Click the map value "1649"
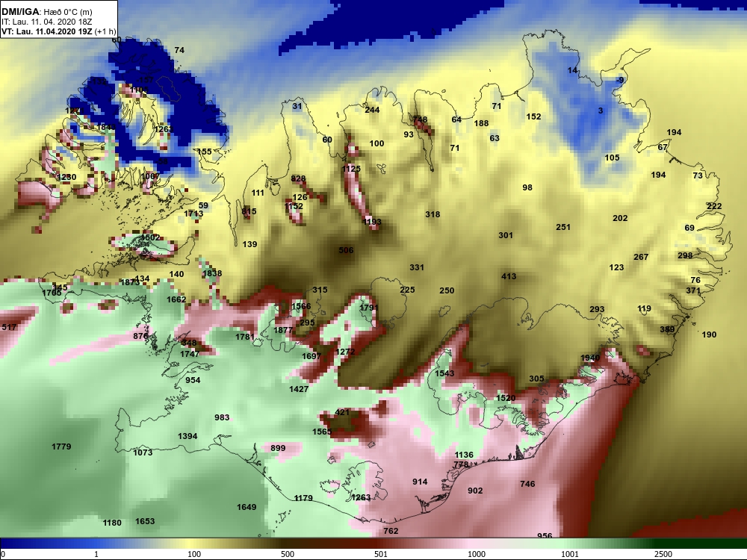The width and height of the screenshot is (747, 560). [247, 507]
